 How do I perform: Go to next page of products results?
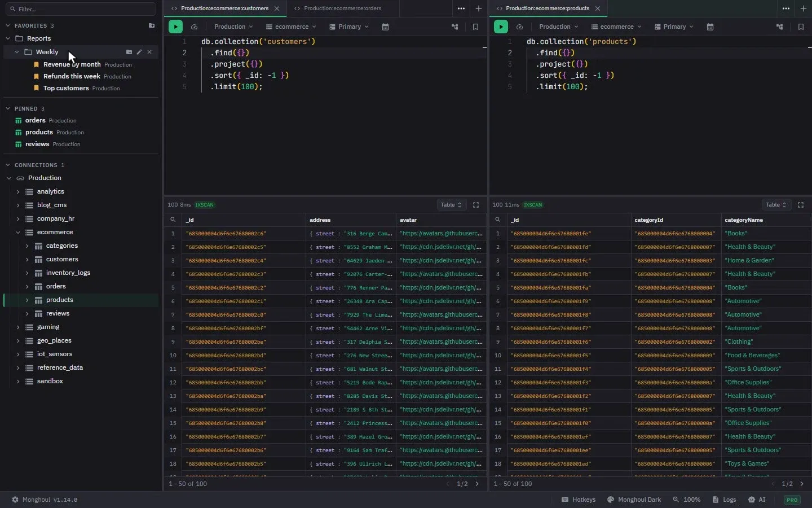click(802, 484)
